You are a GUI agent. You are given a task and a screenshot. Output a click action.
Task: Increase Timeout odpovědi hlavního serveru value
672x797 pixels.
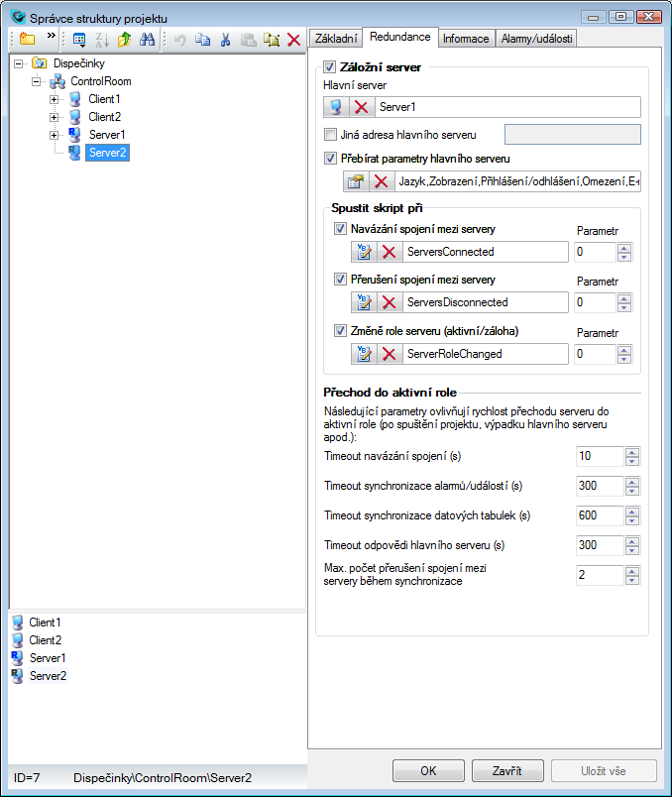point(631,541)
